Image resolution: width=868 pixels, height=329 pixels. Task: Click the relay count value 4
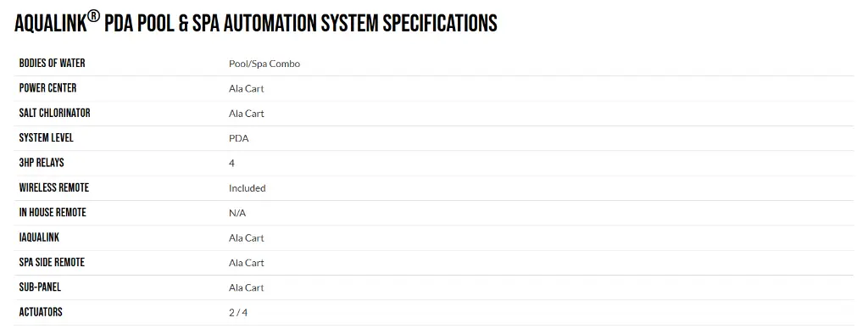(231, 164)
